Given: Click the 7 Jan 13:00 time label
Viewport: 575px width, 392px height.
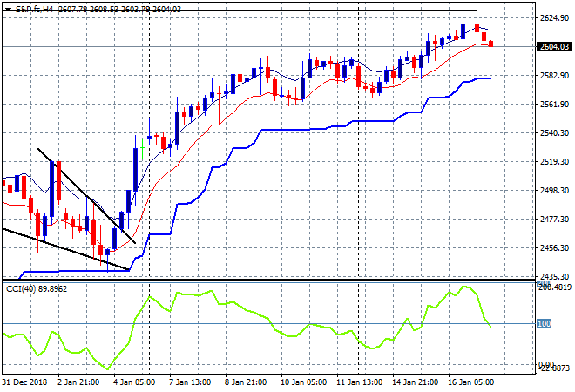Looking at the screenshot, I should pyautogui.click(x=190, y=382).
